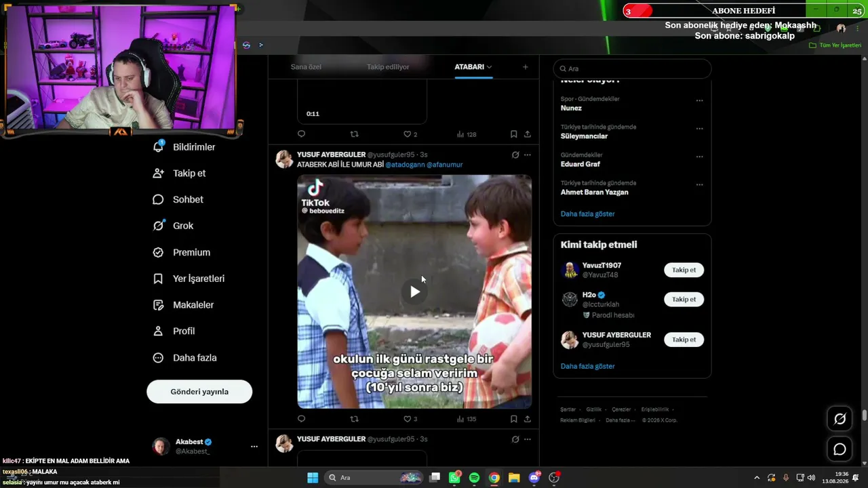Go to the Premium page
Image resolution: width=868 pixels, height=488 pixels.
click(x=182, y=252)
